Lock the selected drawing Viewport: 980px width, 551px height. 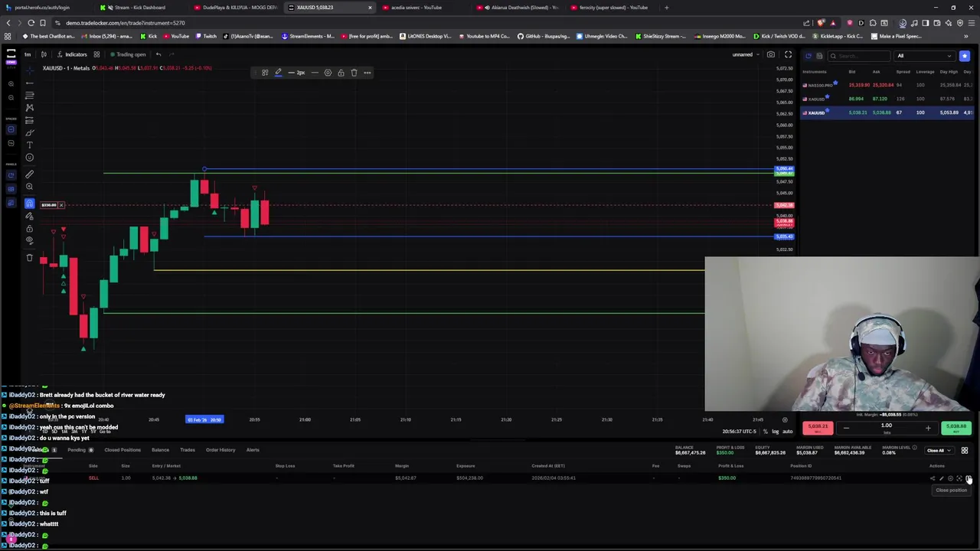(341, 73)
